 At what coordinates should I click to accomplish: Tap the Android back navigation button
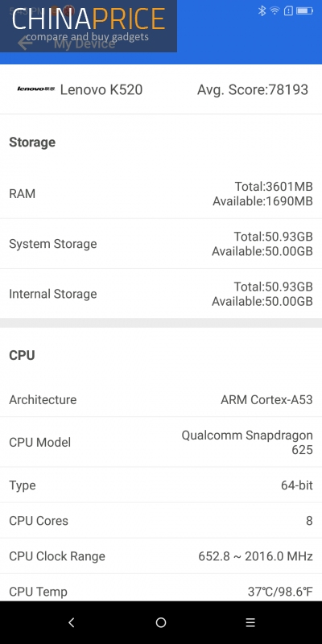[x=72, y=622]
